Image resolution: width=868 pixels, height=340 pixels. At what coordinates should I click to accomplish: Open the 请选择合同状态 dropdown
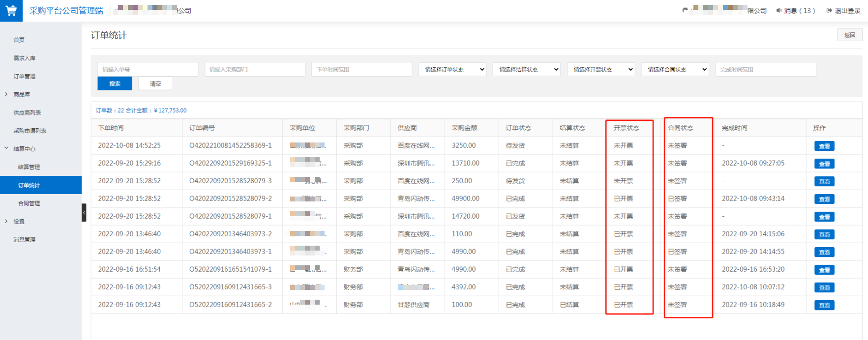coord(675,69)
